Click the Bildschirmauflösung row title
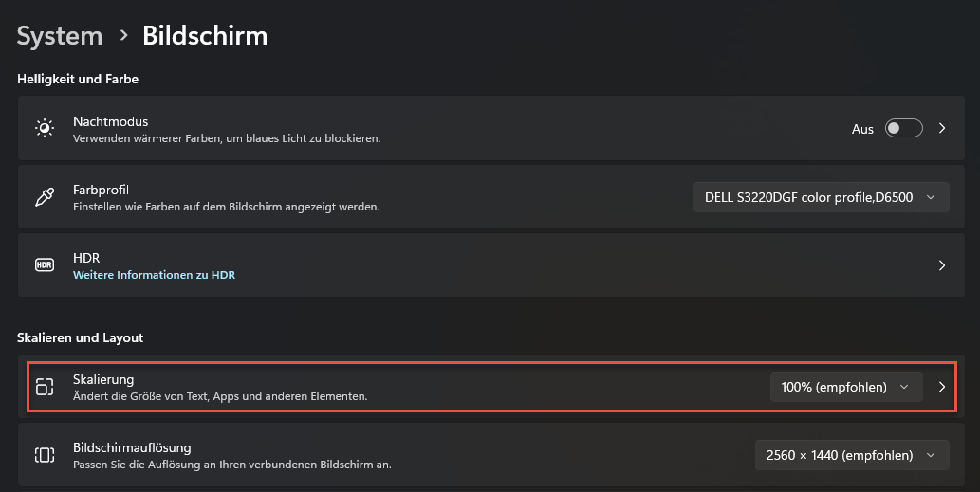980x492 pixels. click(x=132, y=447)
